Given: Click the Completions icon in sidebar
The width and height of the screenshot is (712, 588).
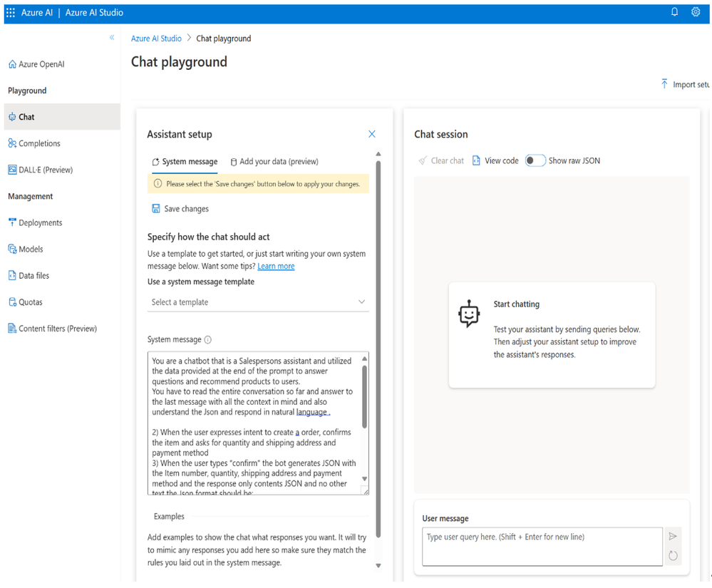Looking at the screenshot, I should click(12, 143).
